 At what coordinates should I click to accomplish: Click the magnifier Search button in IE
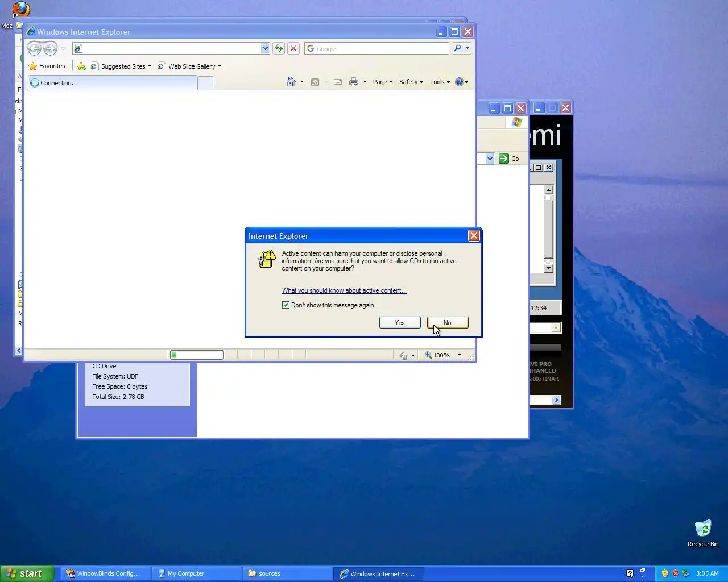457,48
